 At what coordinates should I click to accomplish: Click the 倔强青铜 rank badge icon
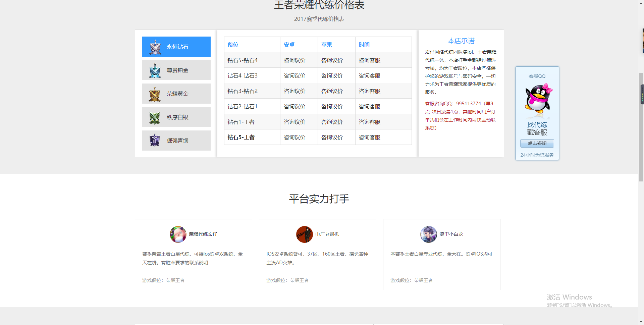click(155, 141)
